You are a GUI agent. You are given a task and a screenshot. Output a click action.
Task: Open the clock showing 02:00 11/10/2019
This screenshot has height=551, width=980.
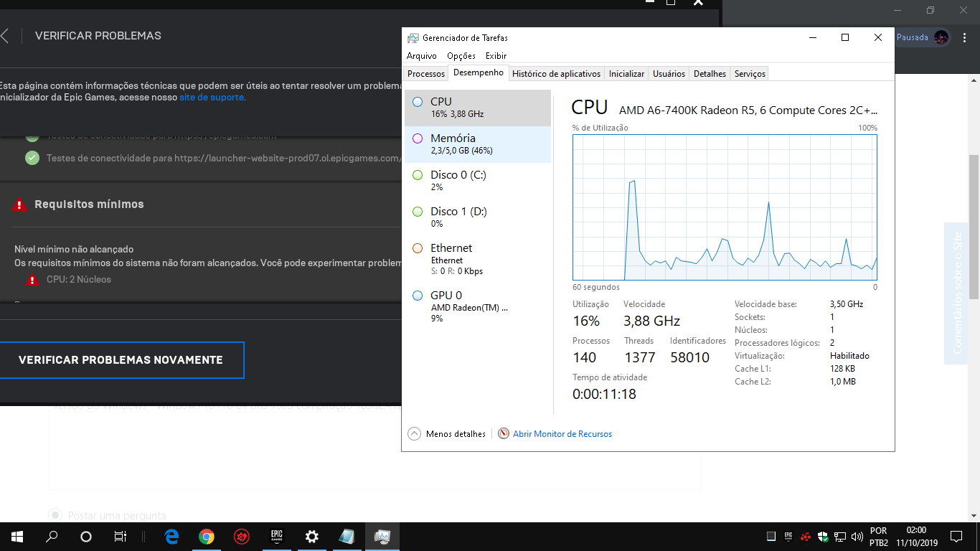point(916,537)
